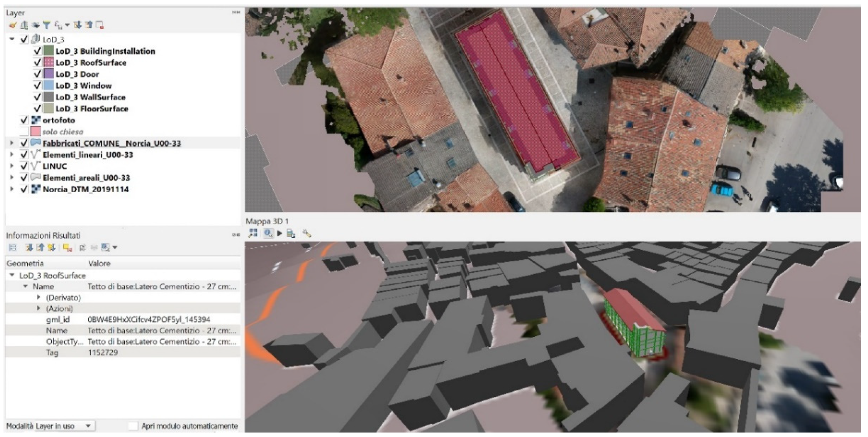Select the Norcia_DTM_20191114 layer
This screenshot has width=868, height=437.
[x=85, y=189]
